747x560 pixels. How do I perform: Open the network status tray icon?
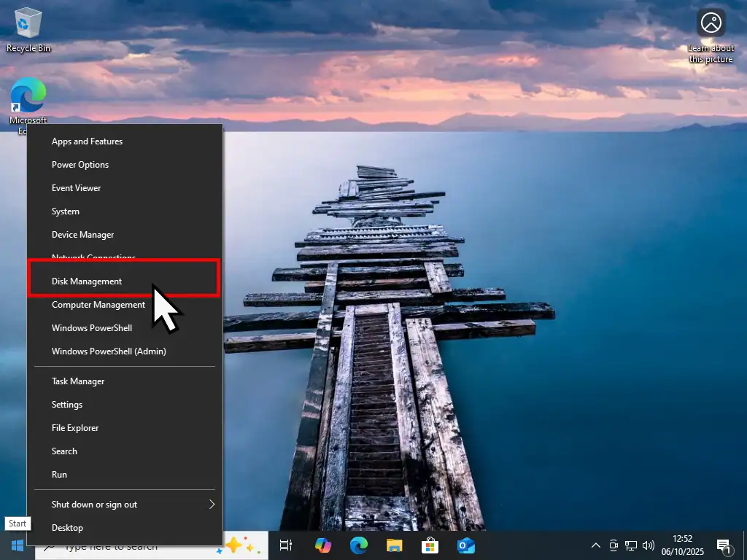coord(631,545)
